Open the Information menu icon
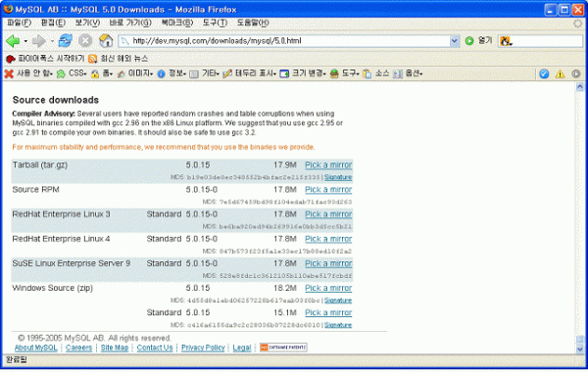Screen dimensions: 588x373 171,73
